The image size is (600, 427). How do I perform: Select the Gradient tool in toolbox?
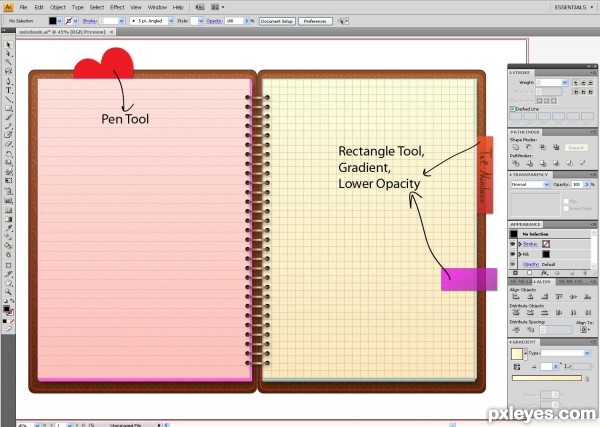tap(8, 219)
